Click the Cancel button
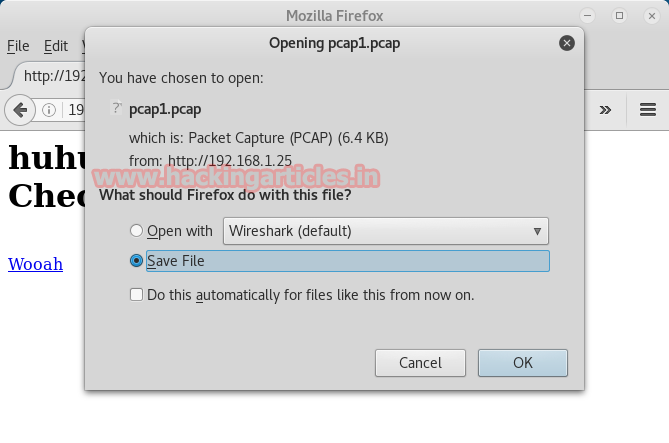 [x=420, y=363]
